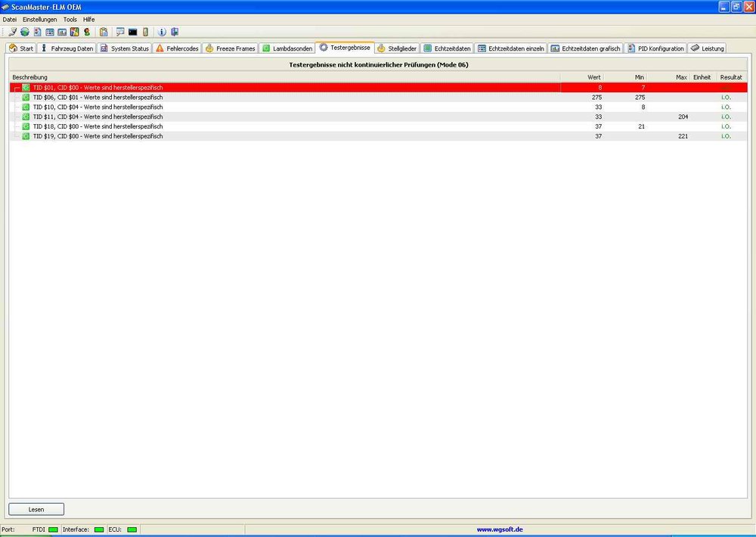Click the connect plug icon in toolbar
The image size is (756, 537).
point(12,32)
